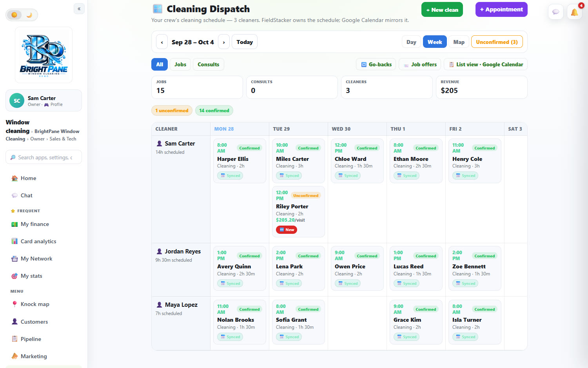Jump to Today
The image size is (588, 368).
245,42
